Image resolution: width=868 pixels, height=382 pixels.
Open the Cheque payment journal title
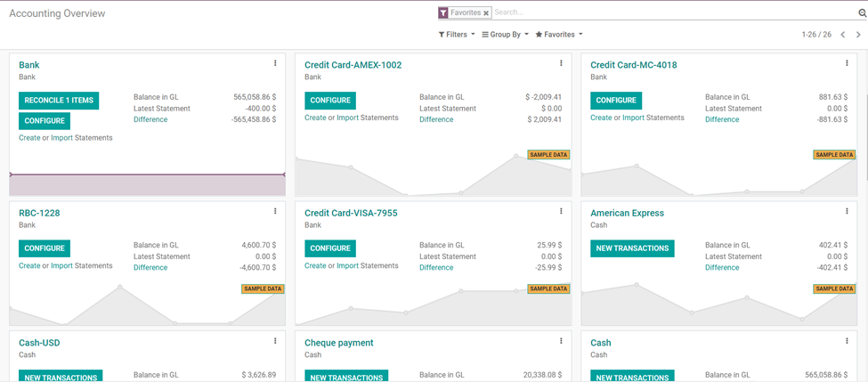point(339,343)
